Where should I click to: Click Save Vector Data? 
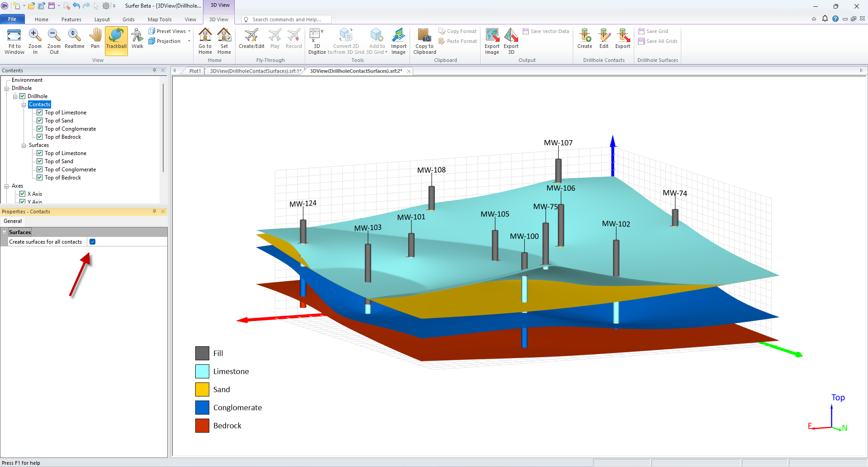tap(546, 31)
